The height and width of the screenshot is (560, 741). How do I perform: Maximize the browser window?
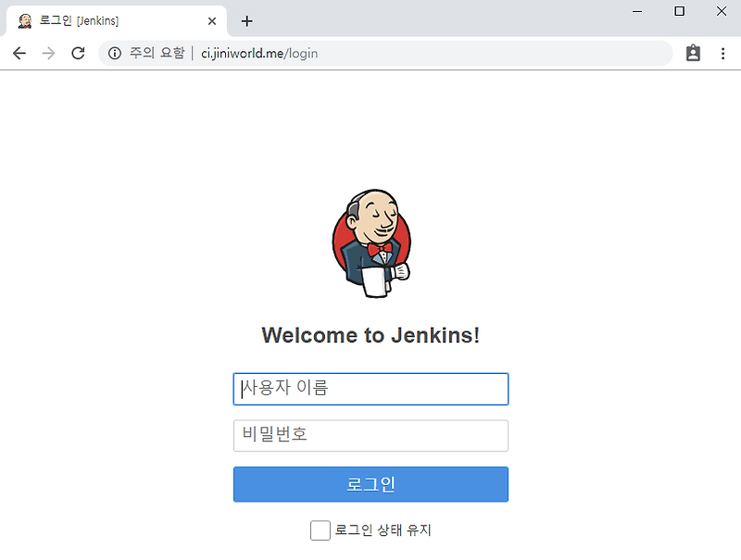pyautogui.click(x=679, y=11)
